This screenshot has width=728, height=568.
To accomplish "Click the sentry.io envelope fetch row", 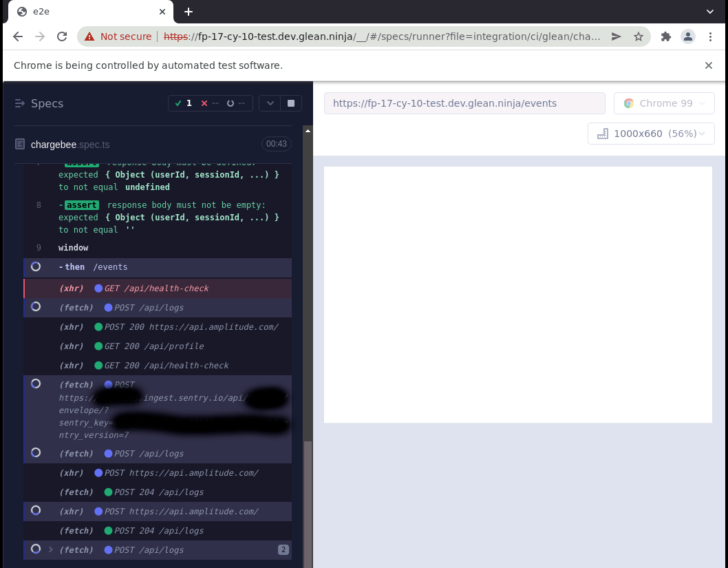I will [x=158, y=410].
